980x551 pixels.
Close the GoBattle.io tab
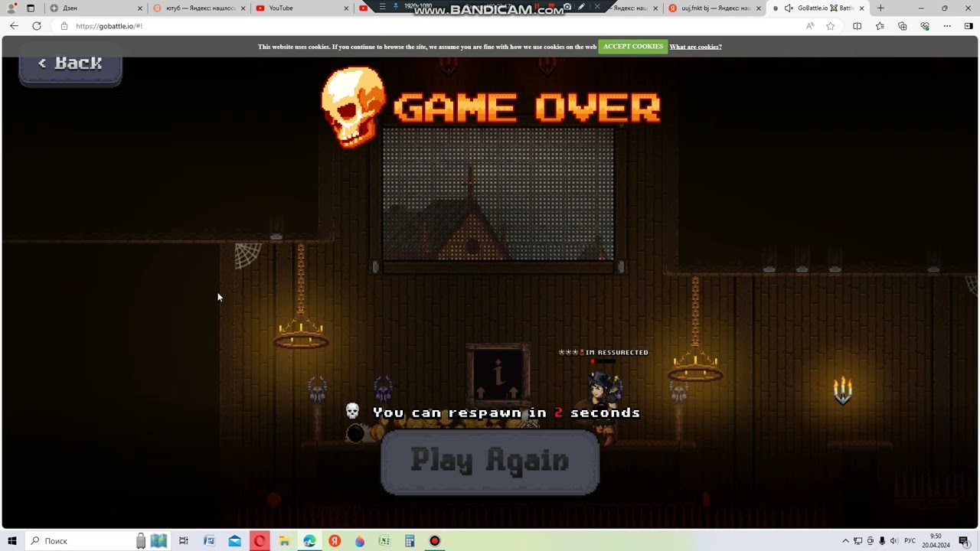(861, 8)
